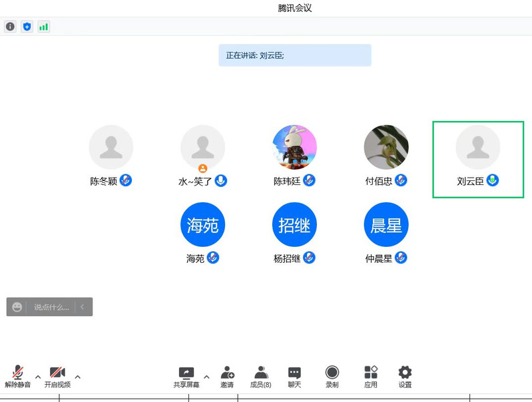Click muted mic icon next to 付佰忠
The width and height of the screenshot is (532, 402).
click(401, 180)
